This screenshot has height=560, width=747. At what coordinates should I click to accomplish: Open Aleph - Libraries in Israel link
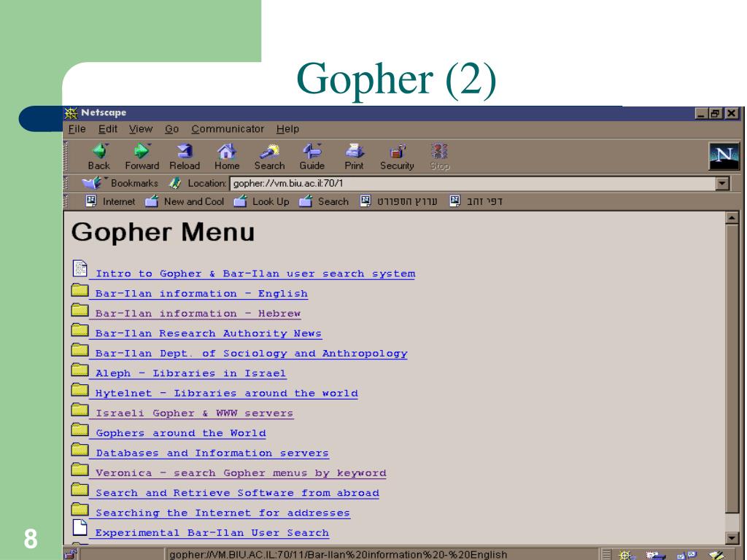click(190, 374)
